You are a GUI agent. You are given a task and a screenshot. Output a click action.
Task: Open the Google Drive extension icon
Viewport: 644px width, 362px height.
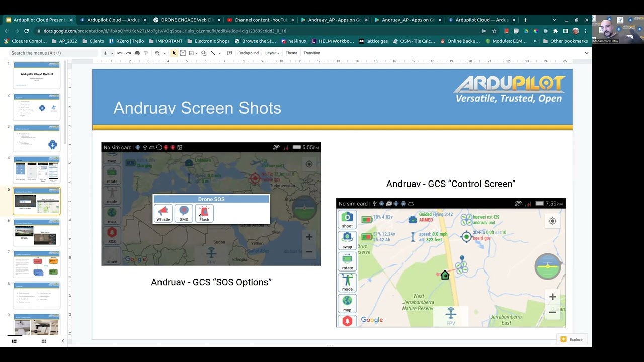526,31
